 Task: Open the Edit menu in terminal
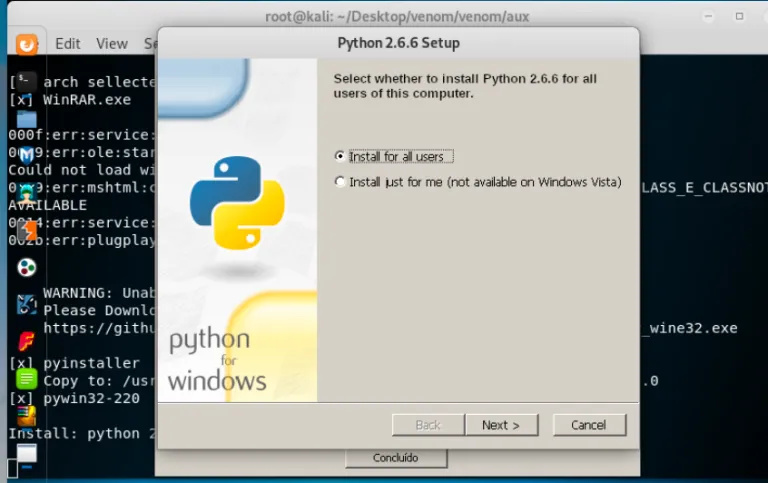point(68,44)
